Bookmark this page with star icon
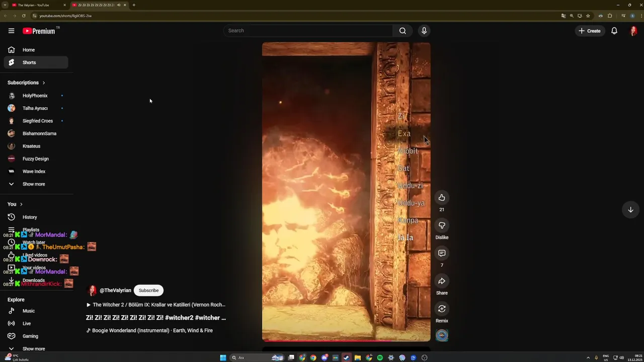Viewport: 644px width, 362px height. (588, 16)
